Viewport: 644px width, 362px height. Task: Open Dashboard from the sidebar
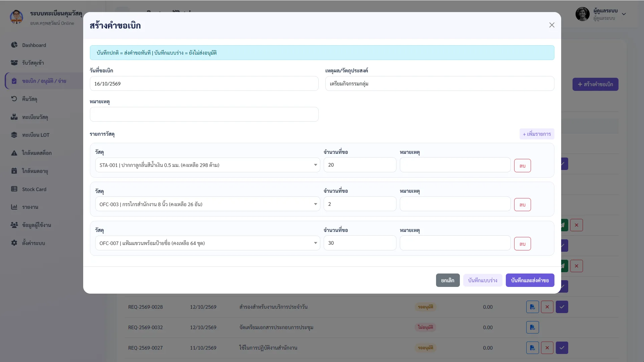point(34,45)
